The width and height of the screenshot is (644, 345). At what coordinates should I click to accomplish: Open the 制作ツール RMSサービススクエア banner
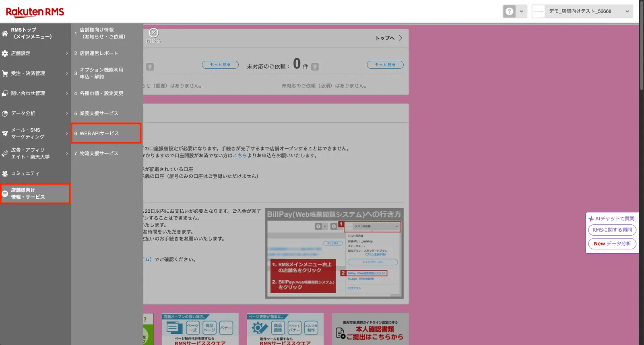[x=285, y=329]
